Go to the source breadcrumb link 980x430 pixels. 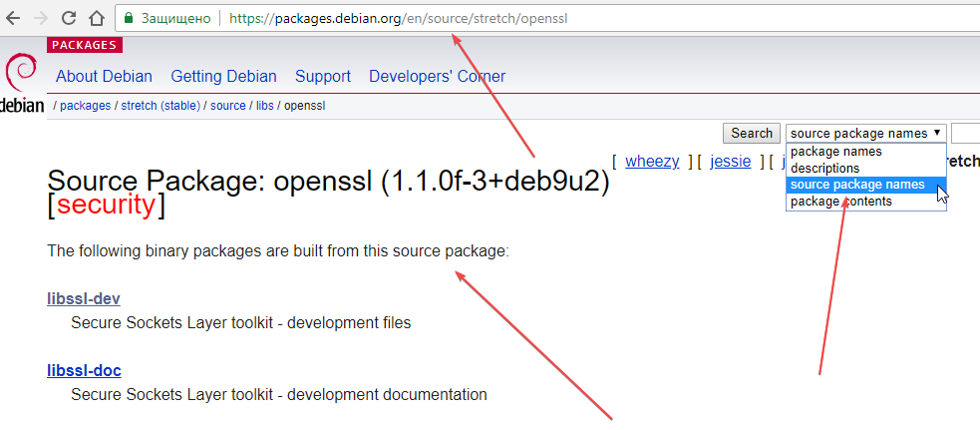point(227,106)
